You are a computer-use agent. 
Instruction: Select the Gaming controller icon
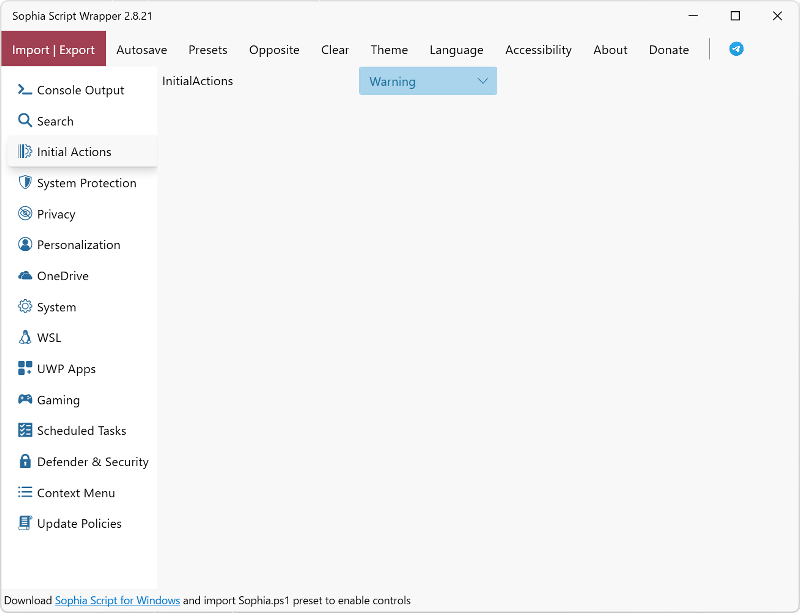click(25, 400)
